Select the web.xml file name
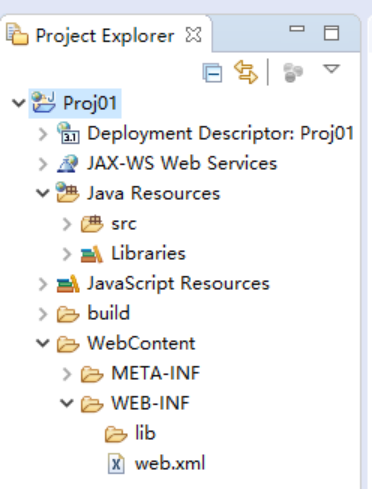372x489 pixels. (x=170, y=463)
